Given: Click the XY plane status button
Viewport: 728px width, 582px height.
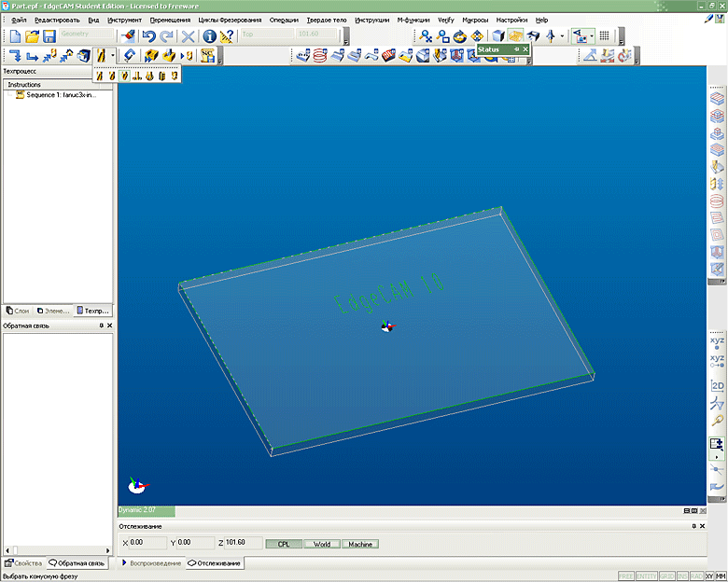Looking at the screenshot, I should point(709,576).
